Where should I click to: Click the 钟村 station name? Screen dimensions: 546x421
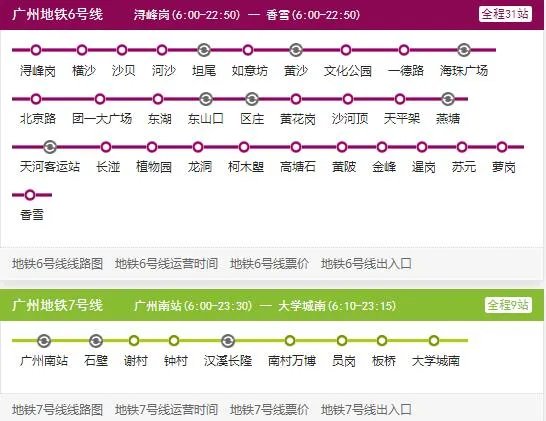[176, 361]
